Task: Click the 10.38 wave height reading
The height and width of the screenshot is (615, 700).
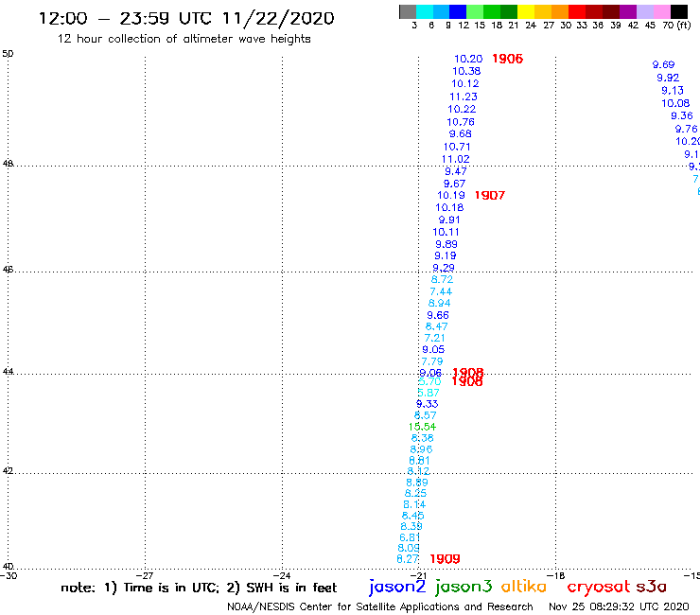Action: click(466, 71)
